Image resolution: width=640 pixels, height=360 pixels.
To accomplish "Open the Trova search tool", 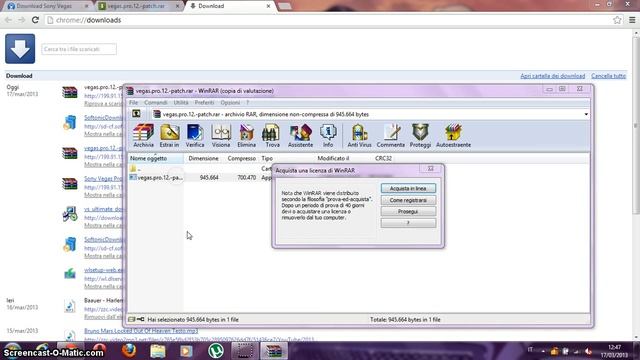I will pyautogui.click(x=272, y=136).
